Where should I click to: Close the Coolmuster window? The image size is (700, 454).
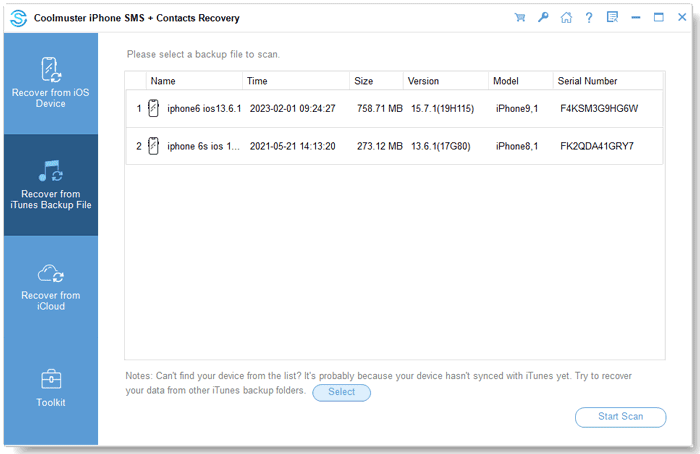(682, 17)
